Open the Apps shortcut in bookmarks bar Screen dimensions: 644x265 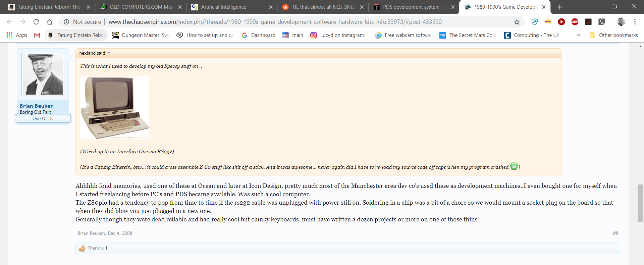coord(17,35)
